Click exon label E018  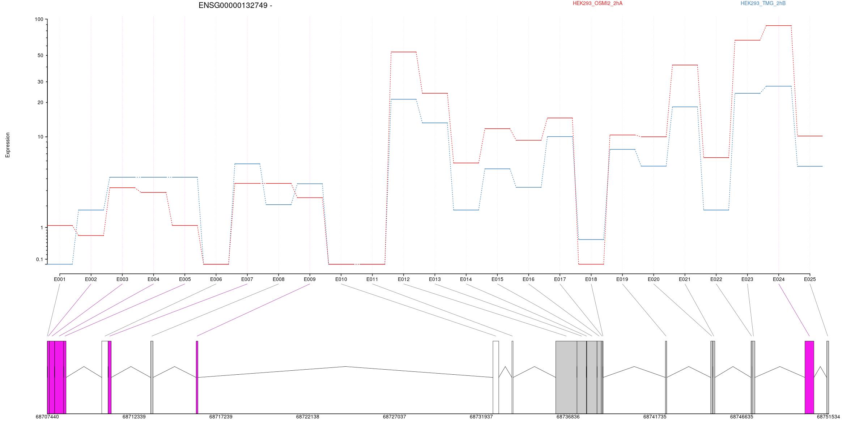(x=591, y=279)
